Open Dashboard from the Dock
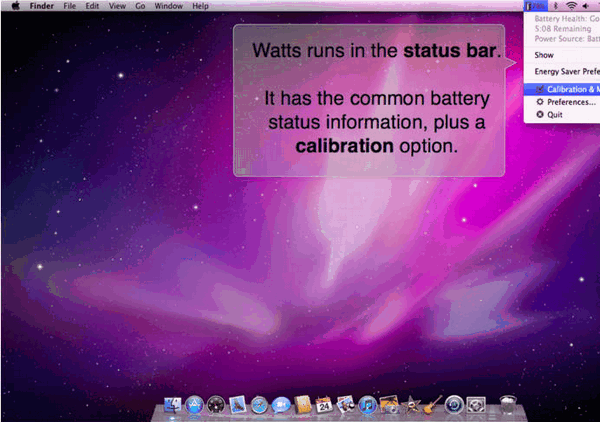Screen dimensions: 600x422 [216, 405]
